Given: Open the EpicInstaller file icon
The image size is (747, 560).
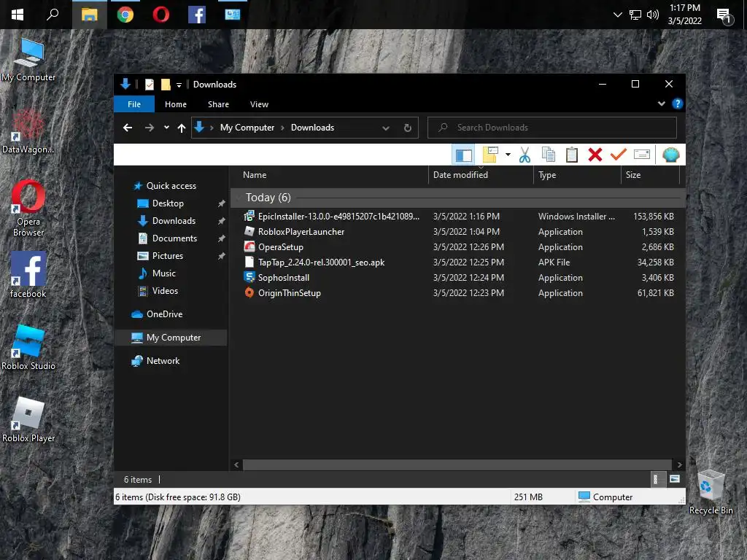Looking at the screenshot, I should [x=249, y=216].
